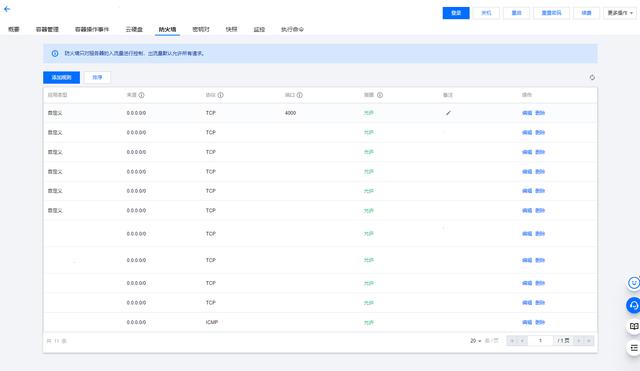
Task: Expand the 更多操作 dropdown
Action: click(x=620, y=13)
